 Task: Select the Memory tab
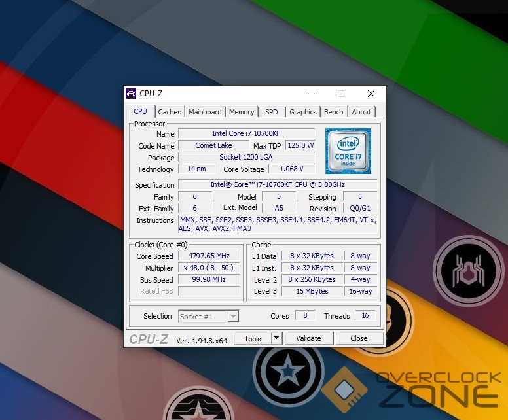point(242,112)
